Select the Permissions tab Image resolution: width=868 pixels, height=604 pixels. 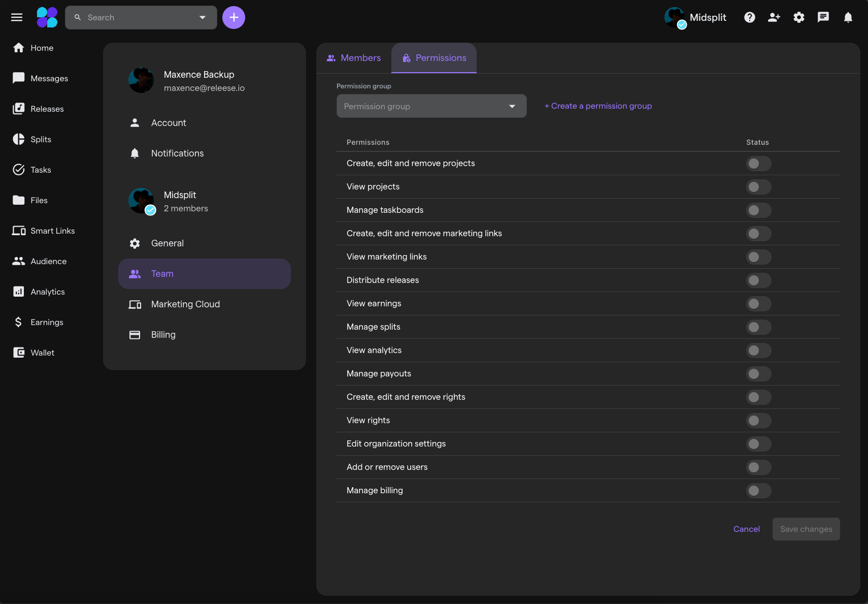(x=434, y=58)
